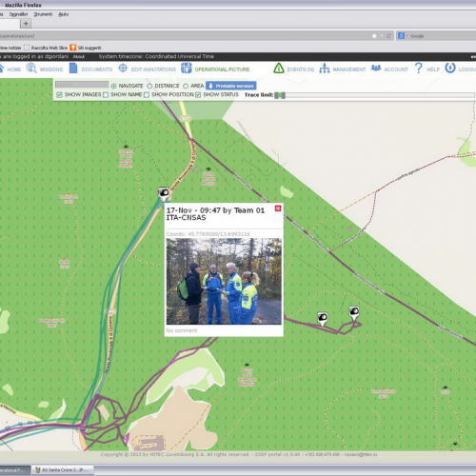Reload the page with the refresh icon

[x=388, y=36]
